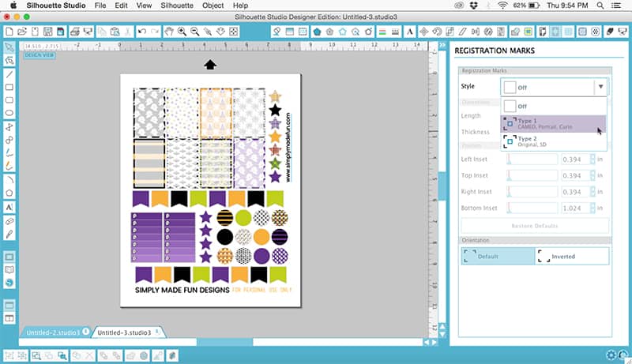This screenshot has height=364, width=632.
Task: Open the Apple menu
Action: click(x=13, y=6)
